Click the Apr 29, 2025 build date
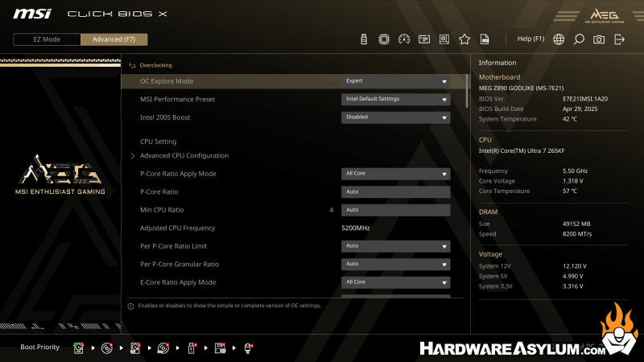644x362 pixels. pyautogui.click(x=580, y=109)
